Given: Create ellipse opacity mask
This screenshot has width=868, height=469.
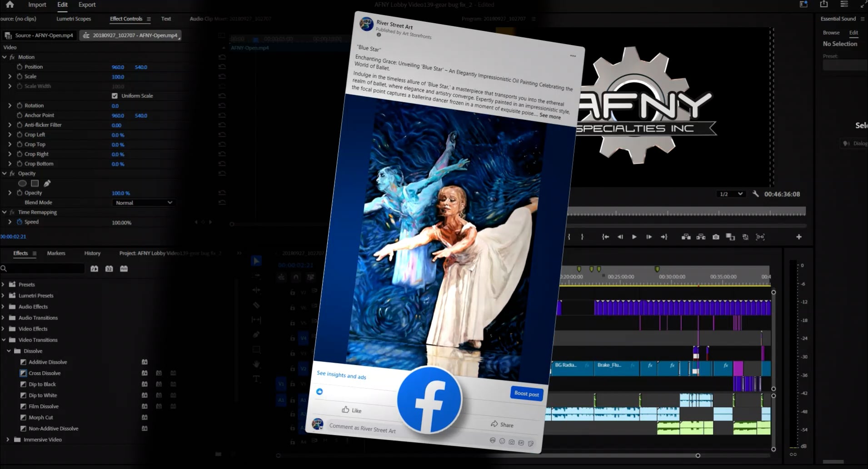Looking at the screenshot, I should pos(22,183).
